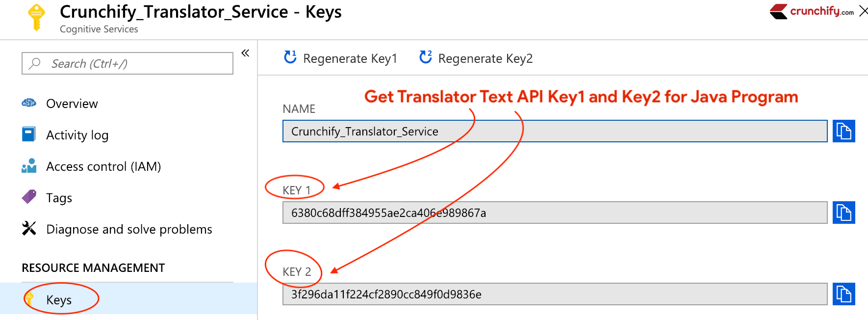The height and width of the screenshot is (320, 868).
Task: Click the Cognitive Services key icon in header
Action: point(35,16)
